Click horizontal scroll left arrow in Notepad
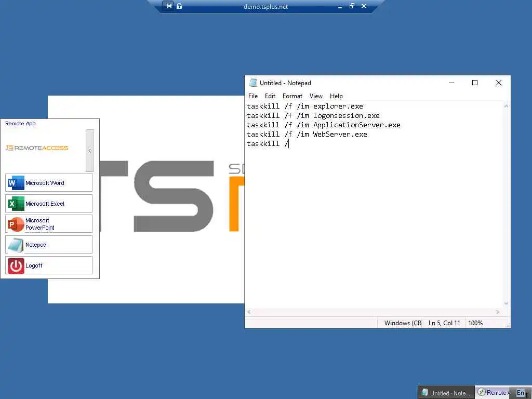This screenshot has width=532, height=399. tap(249, 312)
